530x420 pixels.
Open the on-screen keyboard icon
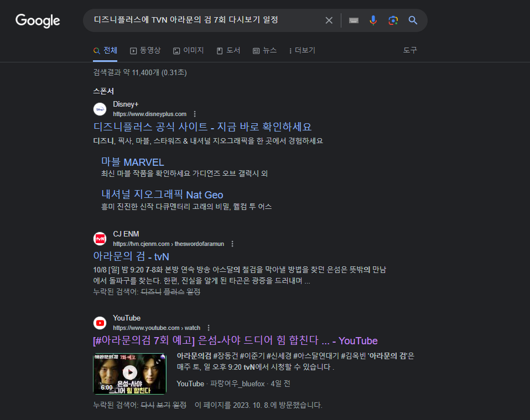tap(354, 20)
